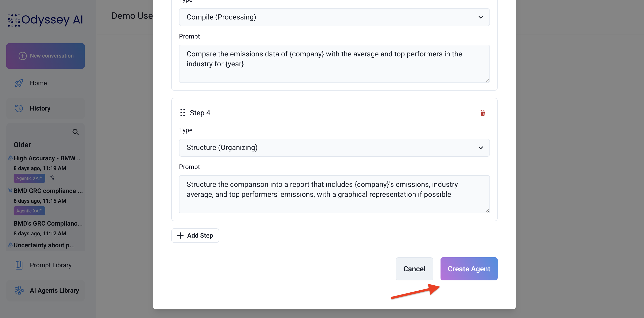Open BMD GRC compliance conversation
Viewport: 644px width, 318px height.
point(48,191)
